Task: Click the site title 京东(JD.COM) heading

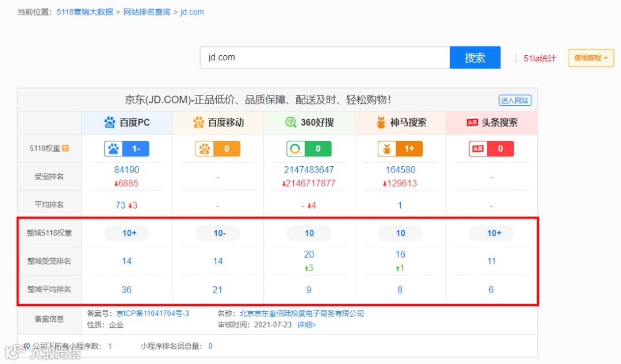Action: [258, 99]
